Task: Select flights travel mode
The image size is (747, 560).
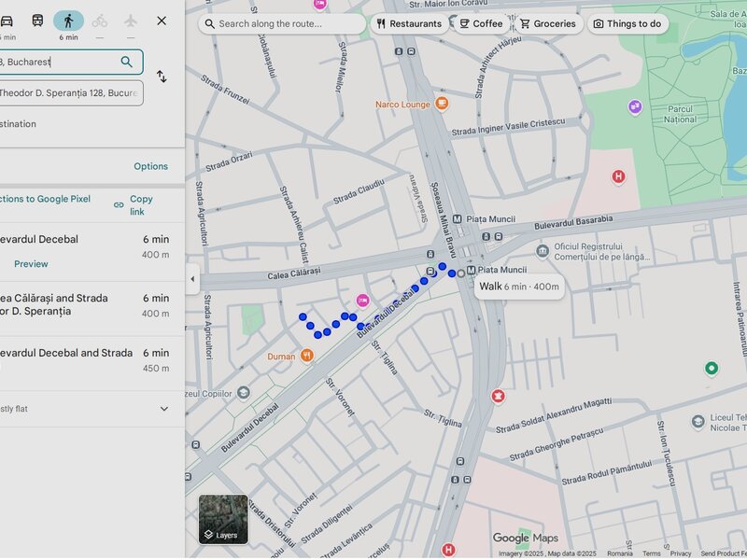Action: tap(131, 21)
